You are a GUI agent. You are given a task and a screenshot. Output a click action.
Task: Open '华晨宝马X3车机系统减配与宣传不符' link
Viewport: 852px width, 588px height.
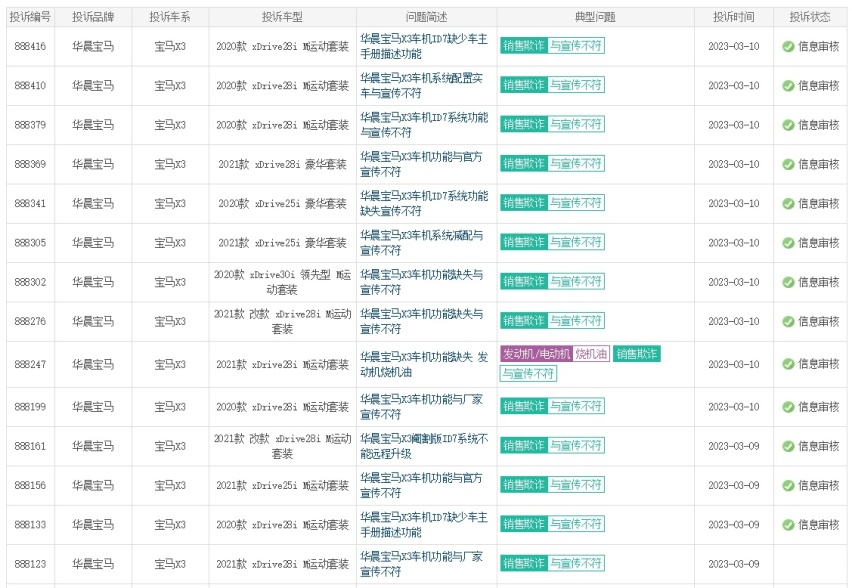[x=421, y=242]
